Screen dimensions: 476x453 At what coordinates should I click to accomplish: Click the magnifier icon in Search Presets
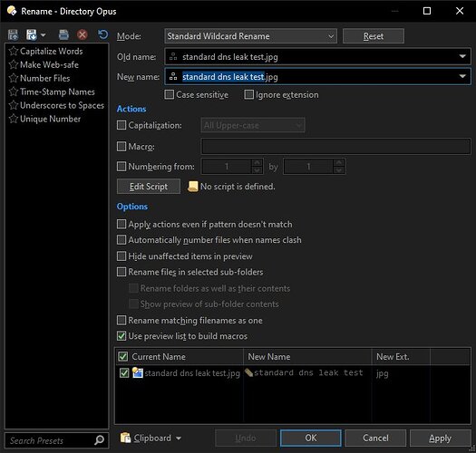pyautogui.click(x=99, y=440)
